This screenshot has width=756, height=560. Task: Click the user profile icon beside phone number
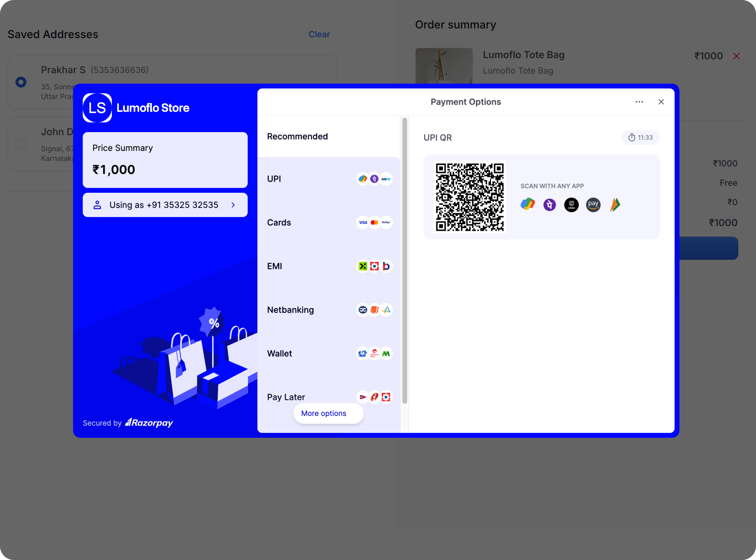click(97, 205)
